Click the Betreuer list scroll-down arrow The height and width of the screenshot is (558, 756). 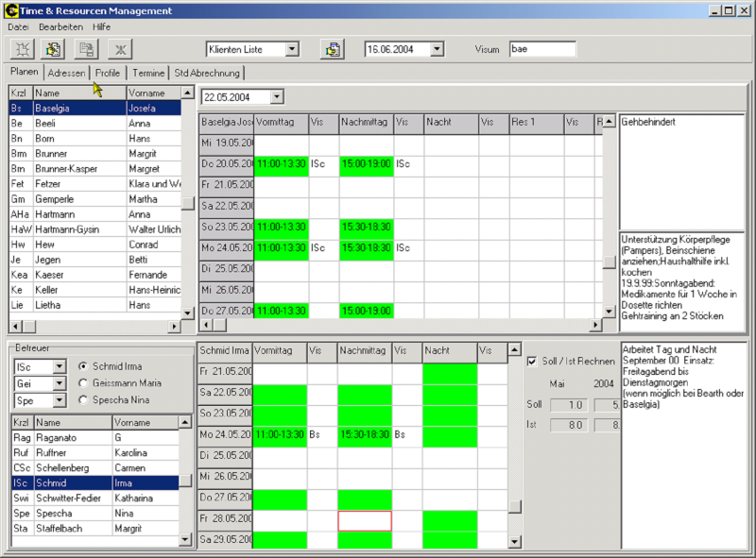click(185, 539)
